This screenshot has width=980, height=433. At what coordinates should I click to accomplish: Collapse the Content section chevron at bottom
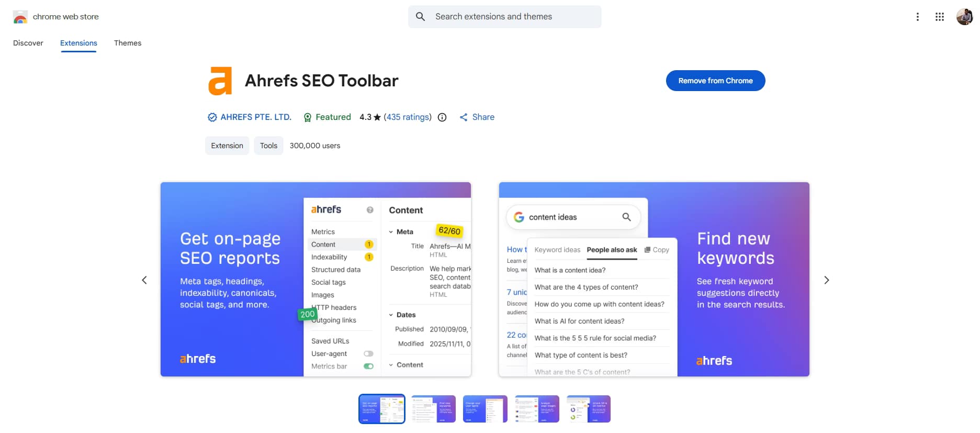[x=391, y=365]
